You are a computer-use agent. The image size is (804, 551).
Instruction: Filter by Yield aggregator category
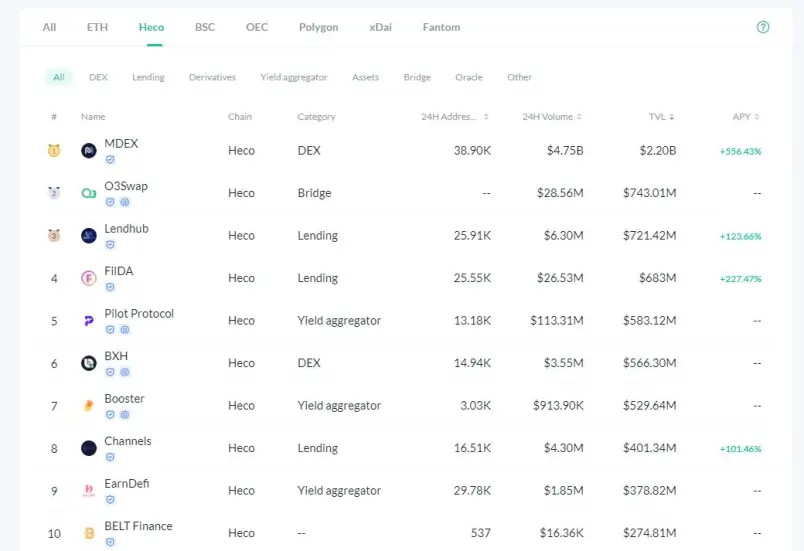click(x=294, y=77)
